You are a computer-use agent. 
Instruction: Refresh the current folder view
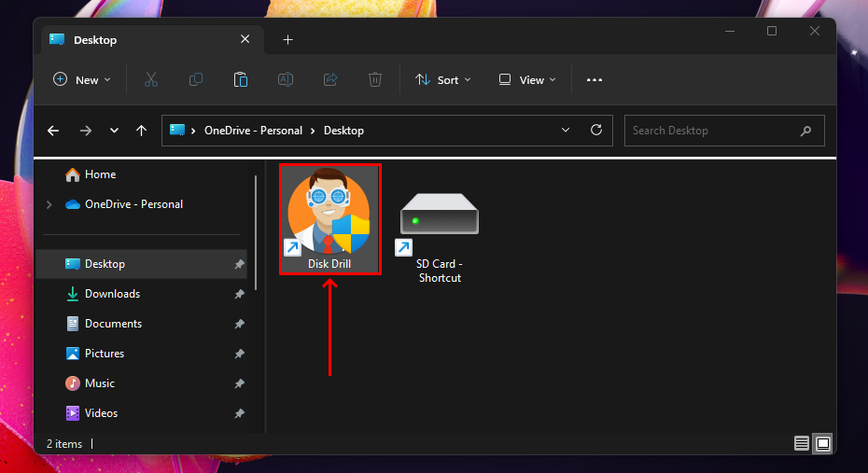(x=596, y=130)
